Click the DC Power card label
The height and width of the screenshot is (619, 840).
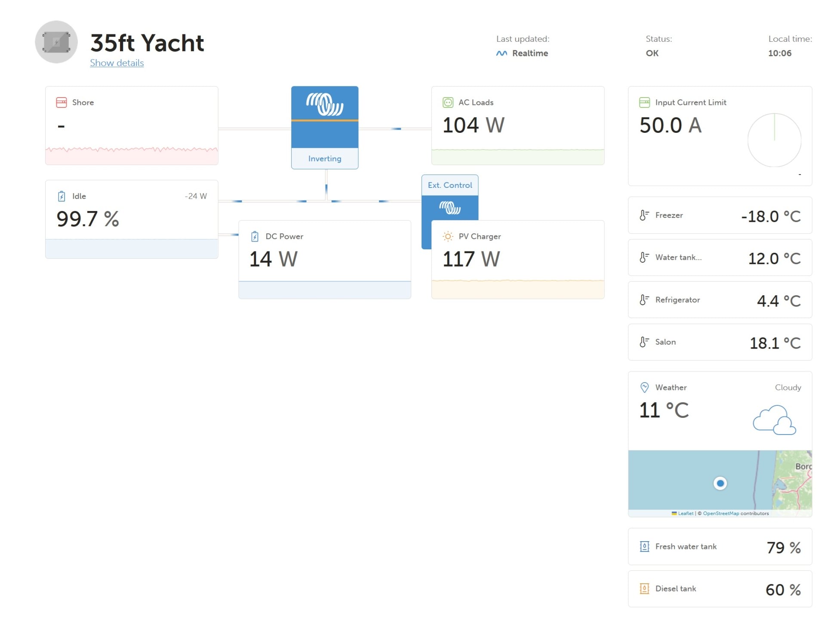tap(284, 236)
